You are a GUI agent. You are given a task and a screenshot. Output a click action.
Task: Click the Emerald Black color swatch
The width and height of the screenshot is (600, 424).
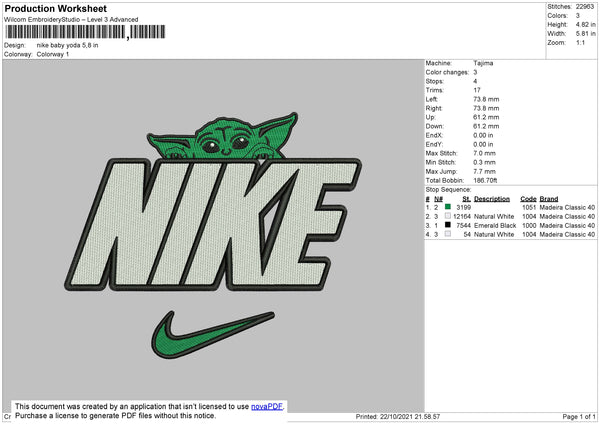tap(448, 225)
